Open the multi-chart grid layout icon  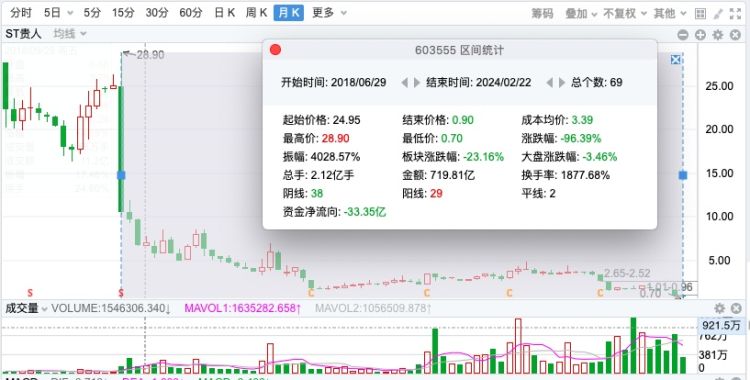700,13
